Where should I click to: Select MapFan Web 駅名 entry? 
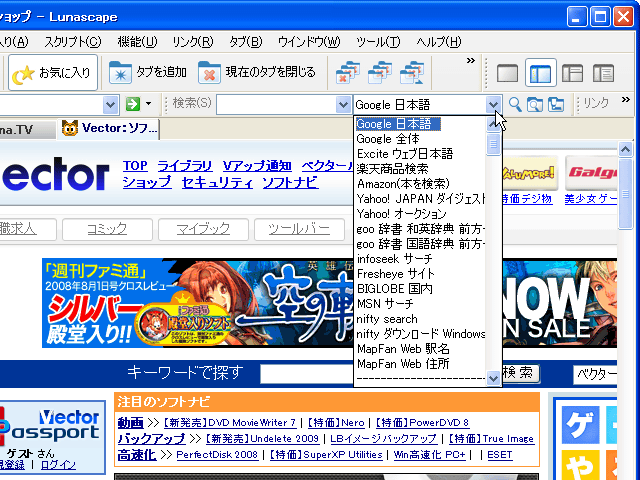[x=420, y=349]
